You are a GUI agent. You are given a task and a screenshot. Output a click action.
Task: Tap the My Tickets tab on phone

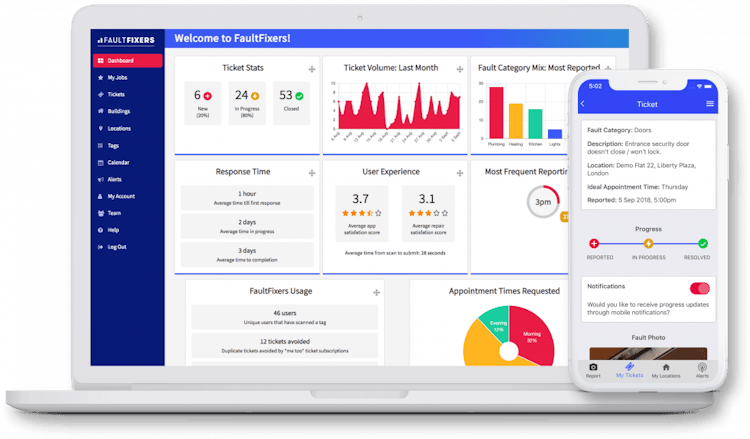coord(629,371)
